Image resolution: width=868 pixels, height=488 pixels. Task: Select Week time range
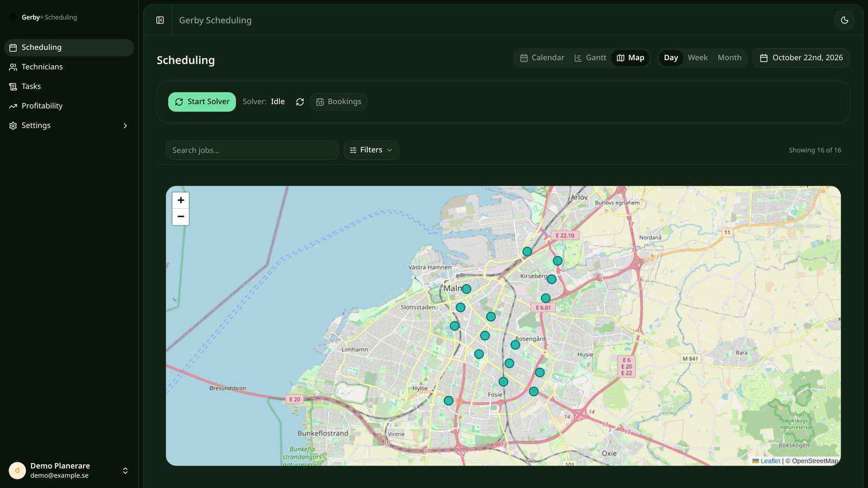pyautogui.click(x=698, y=58)
